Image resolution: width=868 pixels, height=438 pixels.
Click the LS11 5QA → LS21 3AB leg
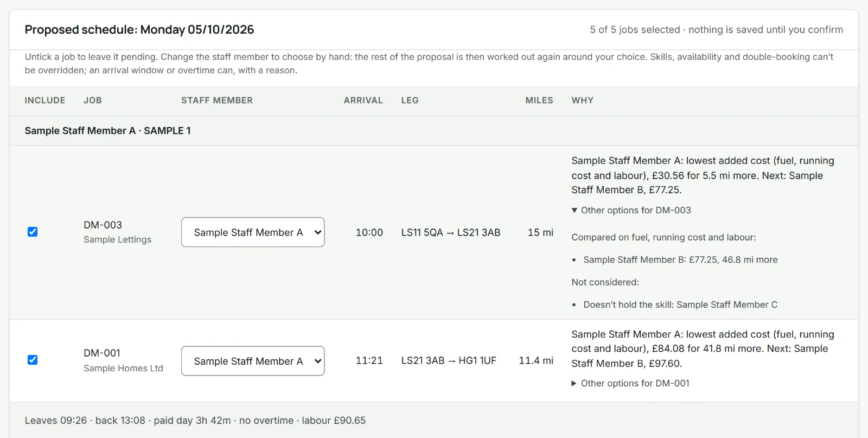[x=451, y=232]
